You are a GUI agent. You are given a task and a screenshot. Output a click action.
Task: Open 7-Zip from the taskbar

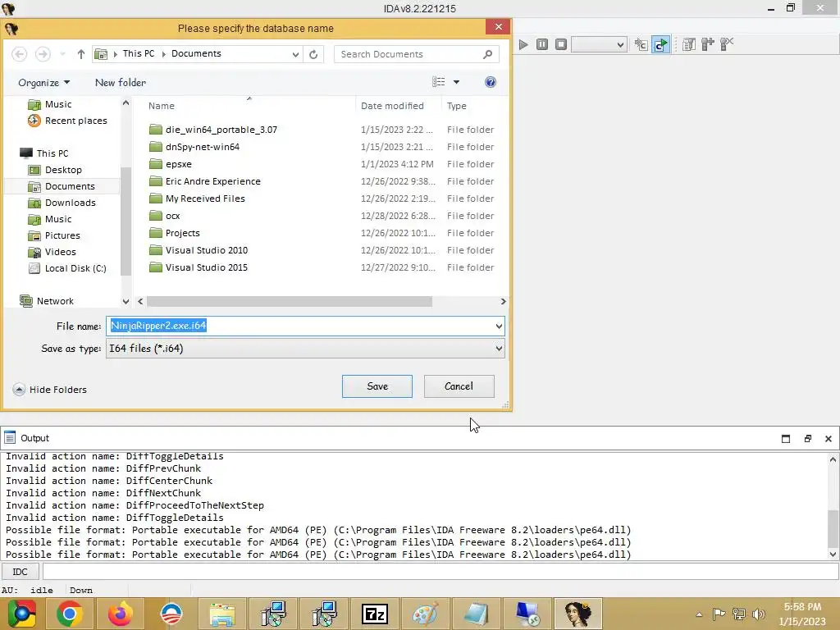tap(375, 614)
